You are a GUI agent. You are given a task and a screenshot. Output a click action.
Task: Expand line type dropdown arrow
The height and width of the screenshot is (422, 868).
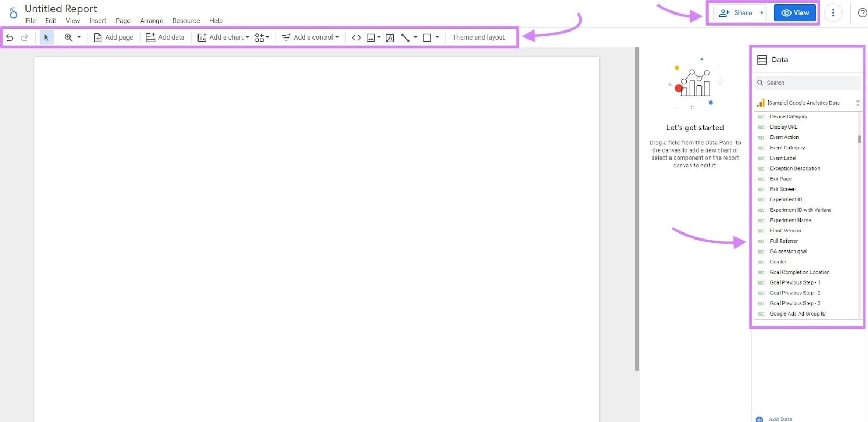[x=416, y=37]
